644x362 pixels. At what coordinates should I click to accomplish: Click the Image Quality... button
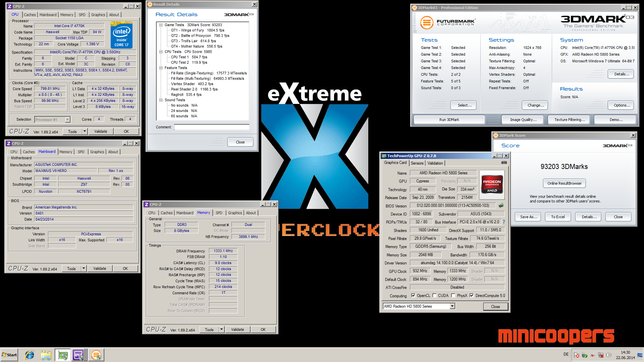(523, 120)
